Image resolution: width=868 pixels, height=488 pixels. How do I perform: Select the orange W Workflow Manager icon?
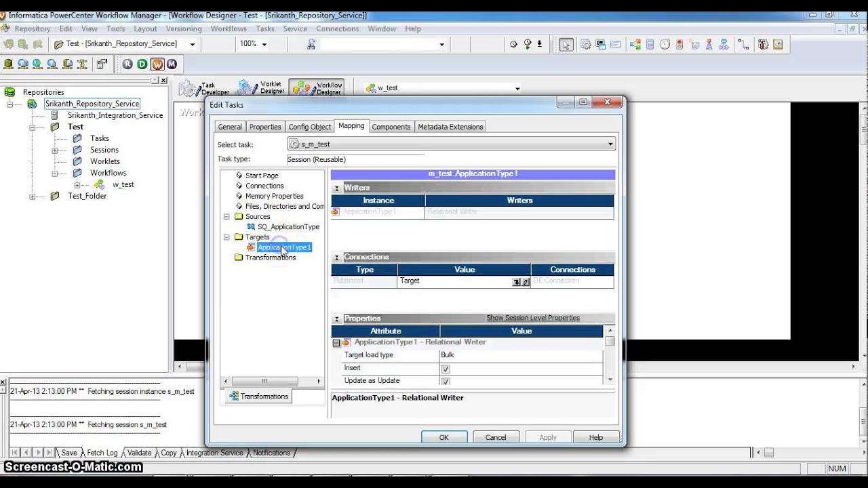(x=157, y=64)
